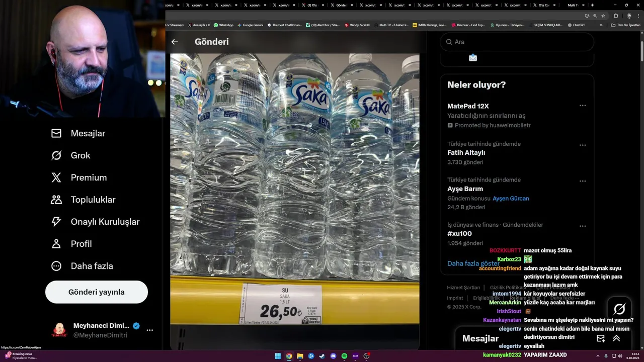Open the Chrome three-dot menu
Screen dimensions: 644x362
(x=638, y=16)
